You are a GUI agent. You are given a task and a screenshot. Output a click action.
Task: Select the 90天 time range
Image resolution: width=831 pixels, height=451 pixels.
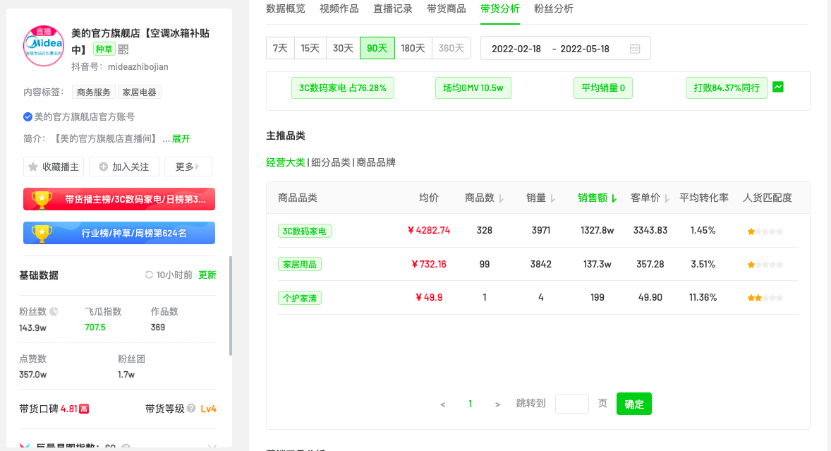[x=377, y=48]
